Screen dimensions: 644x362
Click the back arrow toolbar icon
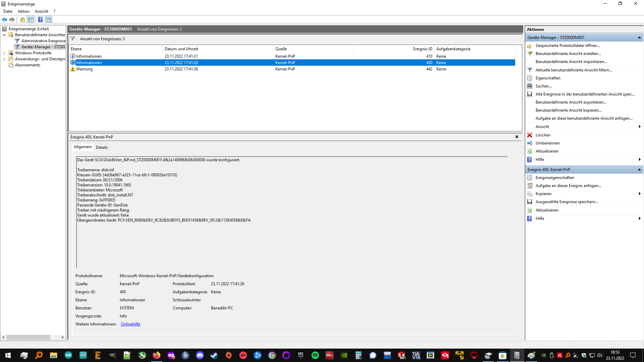4,19
